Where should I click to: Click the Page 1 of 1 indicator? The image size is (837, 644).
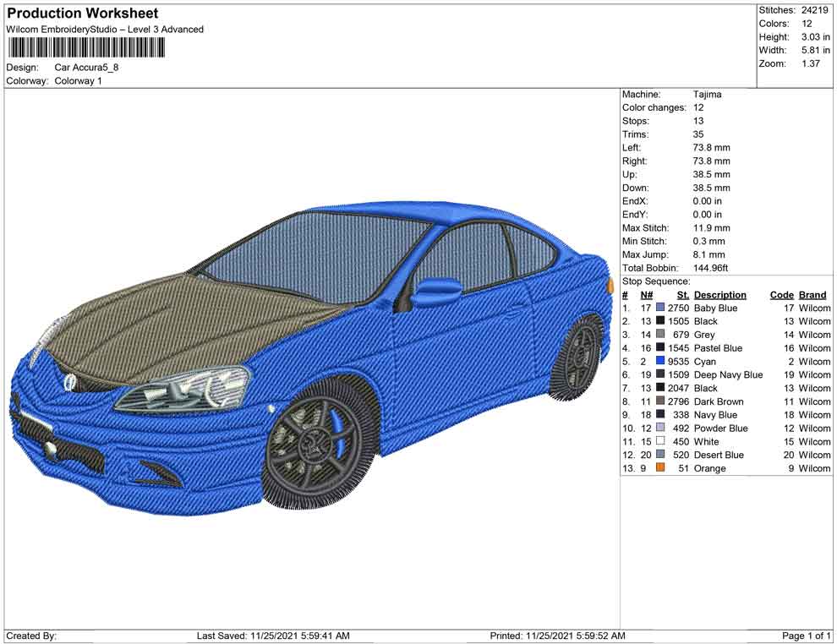804,636
